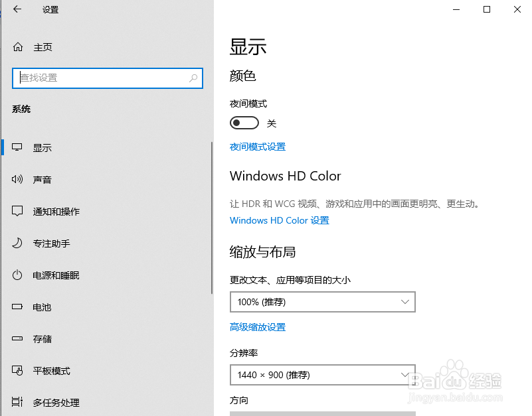Click the 缩放与布局 heading
Screen dimensions: 532x416
[x=262, y=252]
